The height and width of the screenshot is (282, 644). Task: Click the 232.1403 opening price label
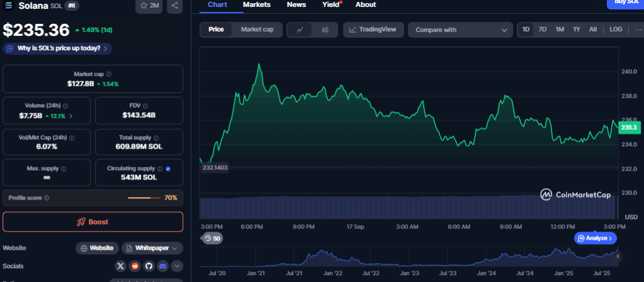(x=215, y=167)
